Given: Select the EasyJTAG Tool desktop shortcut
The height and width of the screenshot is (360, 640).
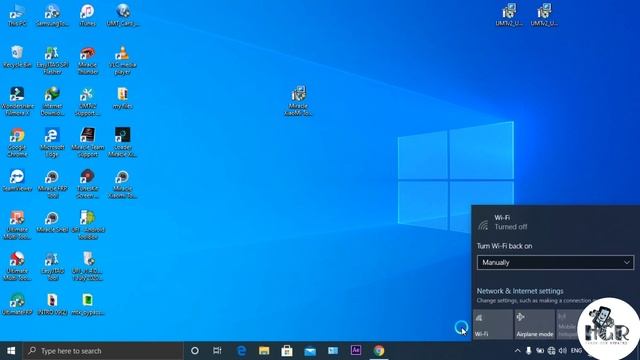Looking at the screenshot, I should [52, 267].
